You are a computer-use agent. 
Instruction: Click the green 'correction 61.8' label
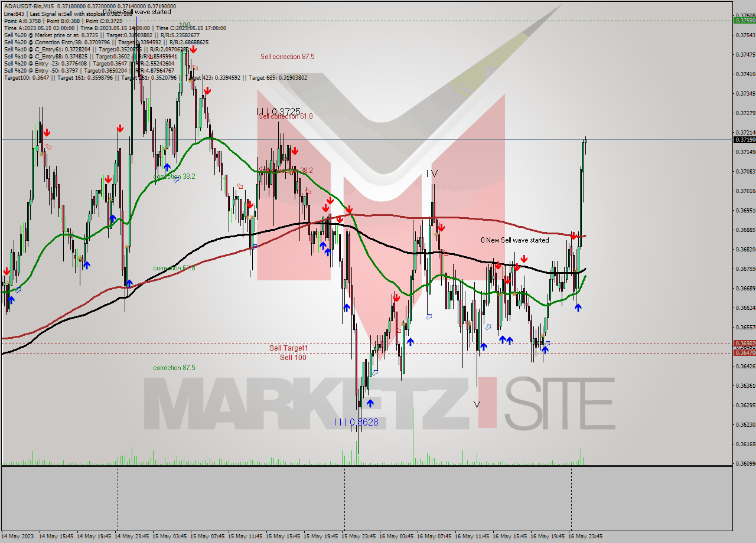(x=174, y=268)
